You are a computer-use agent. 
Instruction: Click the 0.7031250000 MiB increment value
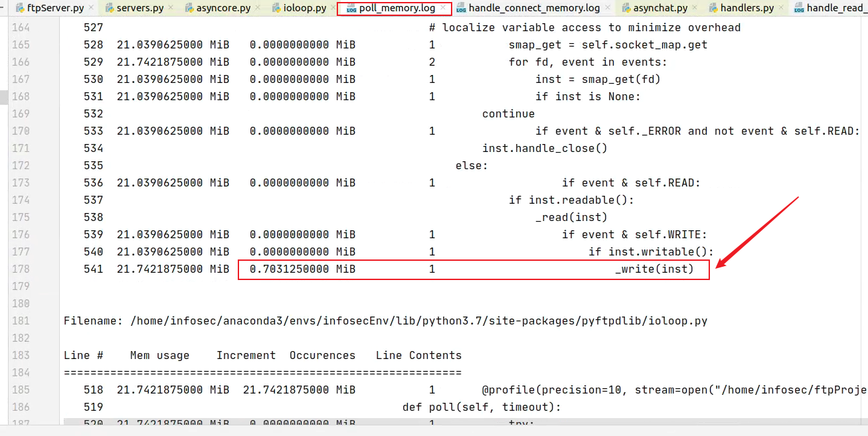[302, 269]
